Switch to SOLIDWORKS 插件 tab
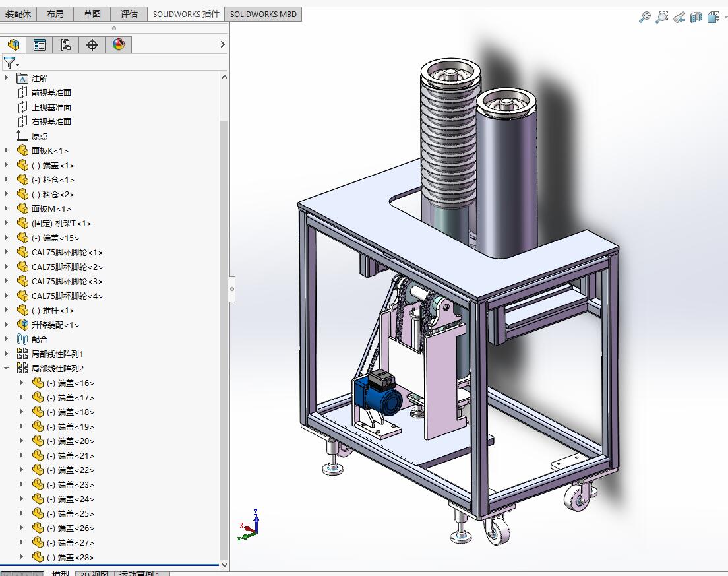Image resolution: width=728 pixels, height=576 pixels. (x=186, y=14)
